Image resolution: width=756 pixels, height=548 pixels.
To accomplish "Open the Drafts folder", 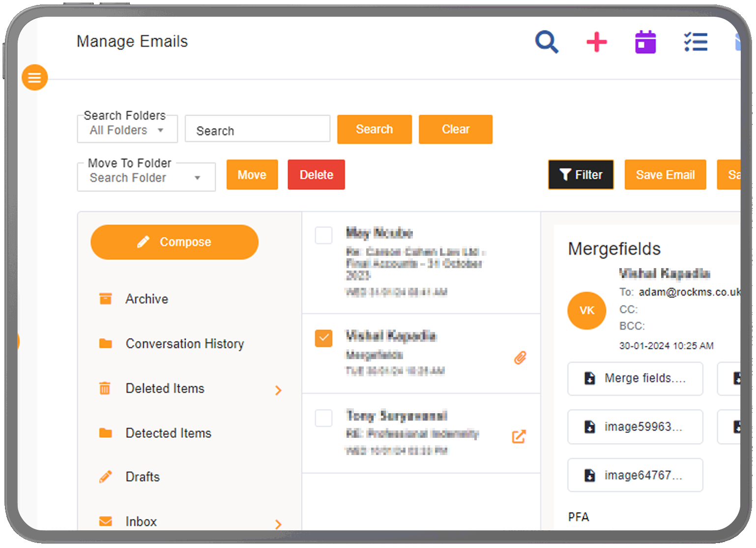I will (143, 477).
